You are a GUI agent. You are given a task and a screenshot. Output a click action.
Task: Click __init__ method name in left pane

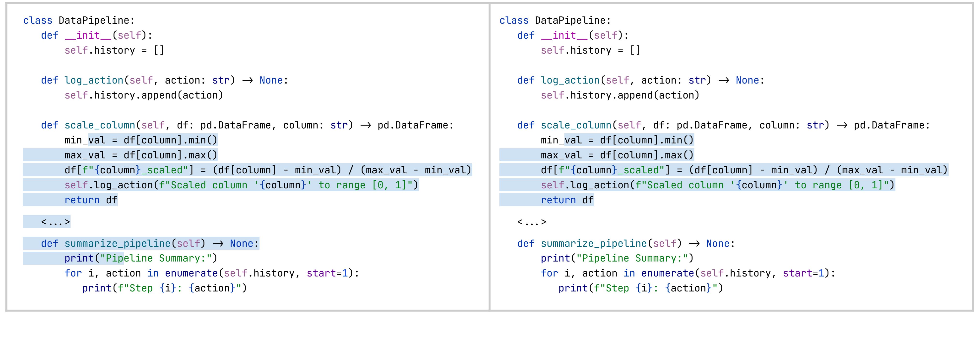[x=88, y=35]
